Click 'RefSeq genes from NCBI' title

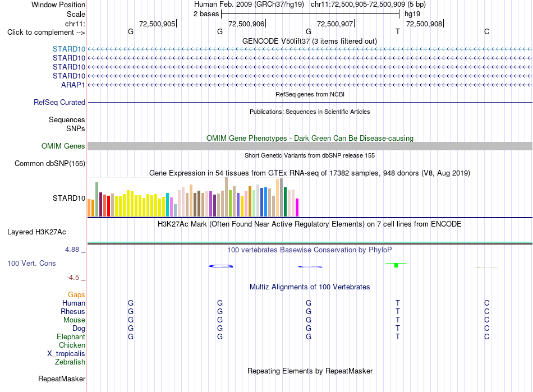point(310,94)
